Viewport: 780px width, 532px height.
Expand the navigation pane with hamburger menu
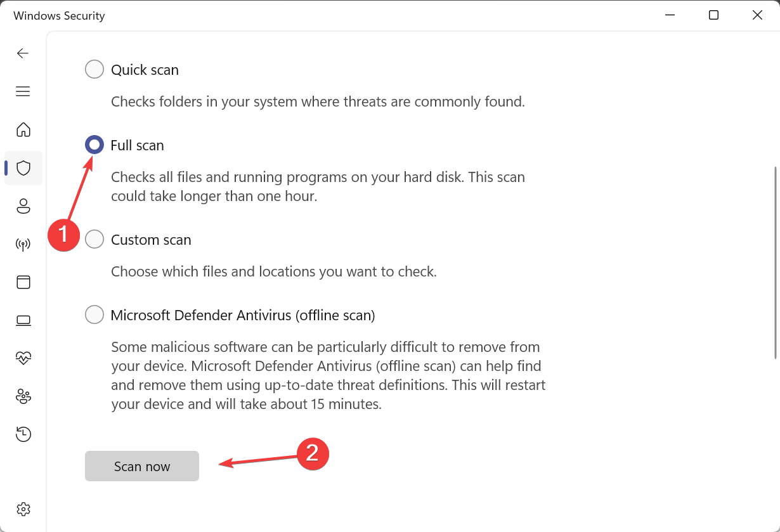click(23, 91)
